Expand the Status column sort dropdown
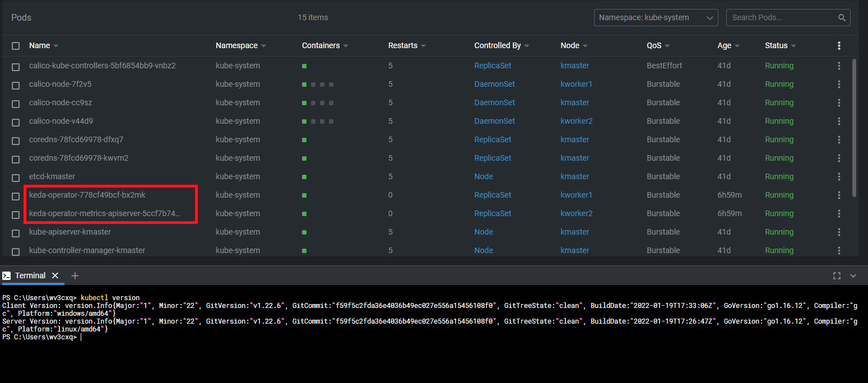 793,45
